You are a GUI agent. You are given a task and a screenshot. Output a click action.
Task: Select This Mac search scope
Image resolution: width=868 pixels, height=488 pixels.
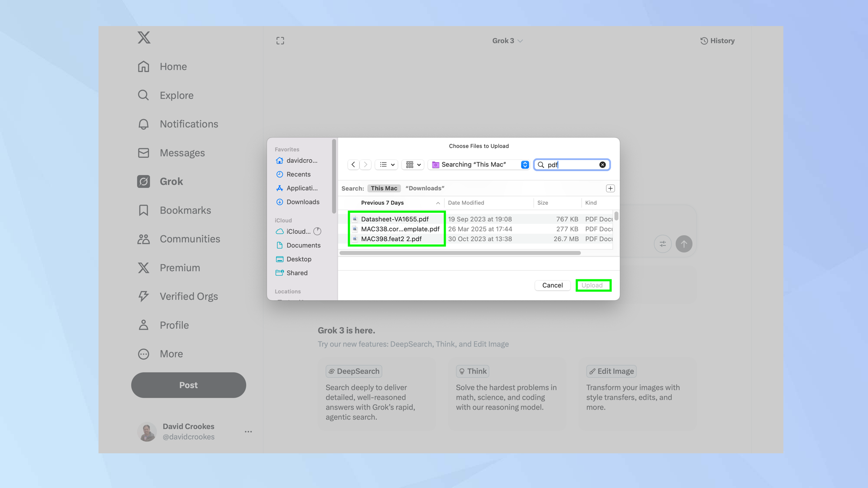[x=384, y=188]
